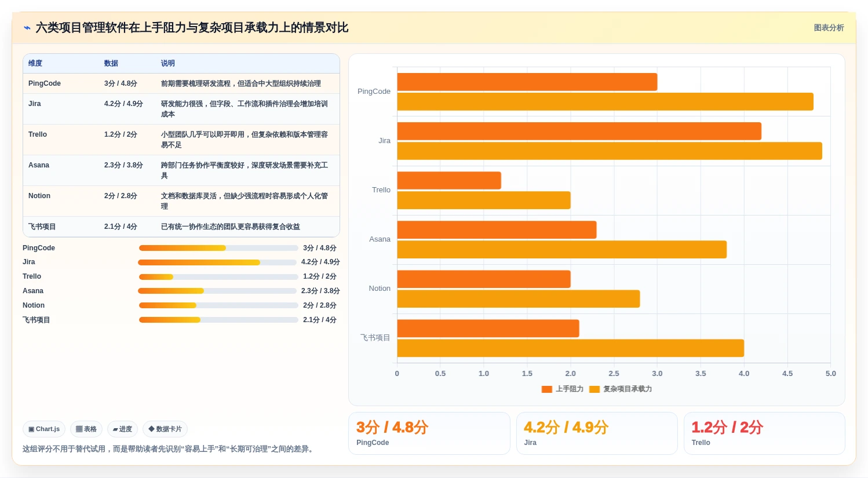Click the Asana label on chart axis

click(380, 239)
